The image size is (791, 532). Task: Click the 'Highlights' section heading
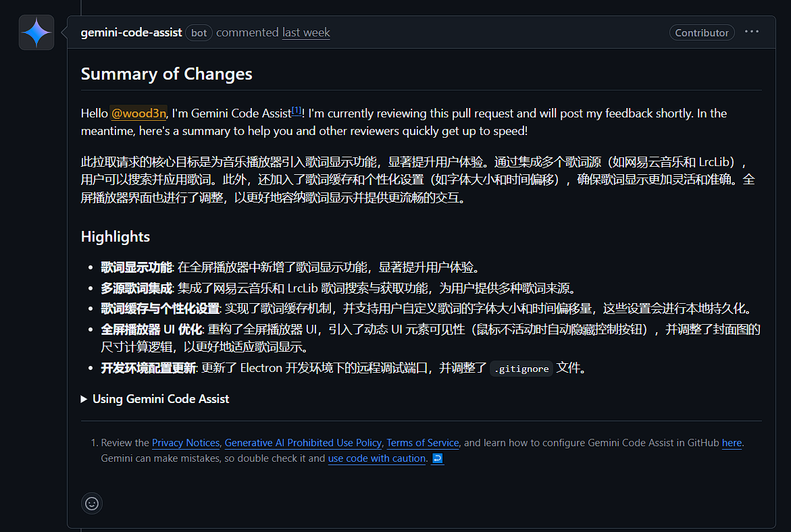coord(116,236)
